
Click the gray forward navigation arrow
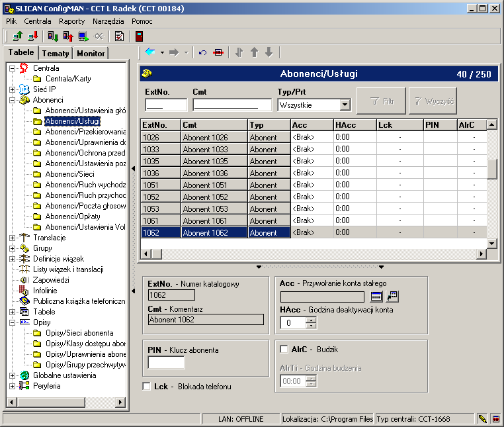click(x=174, y=52)
